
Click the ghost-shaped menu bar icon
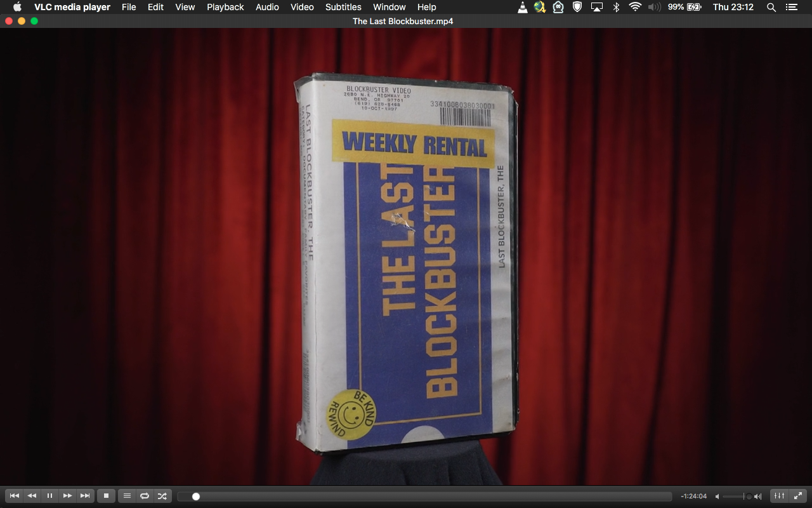pos(558,7)
